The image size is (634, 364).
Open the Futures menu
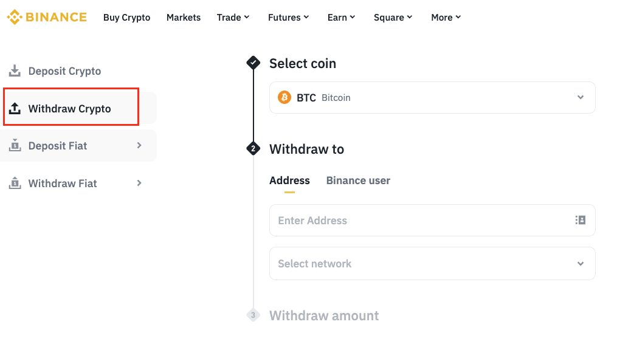pos(288,18)
